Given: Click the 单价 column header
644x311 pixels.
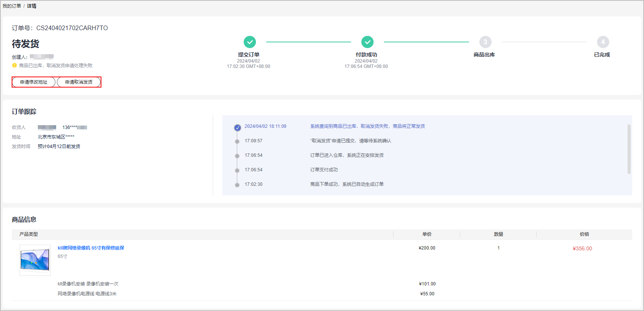Looking at the screenshot, I should coord(427,234).
